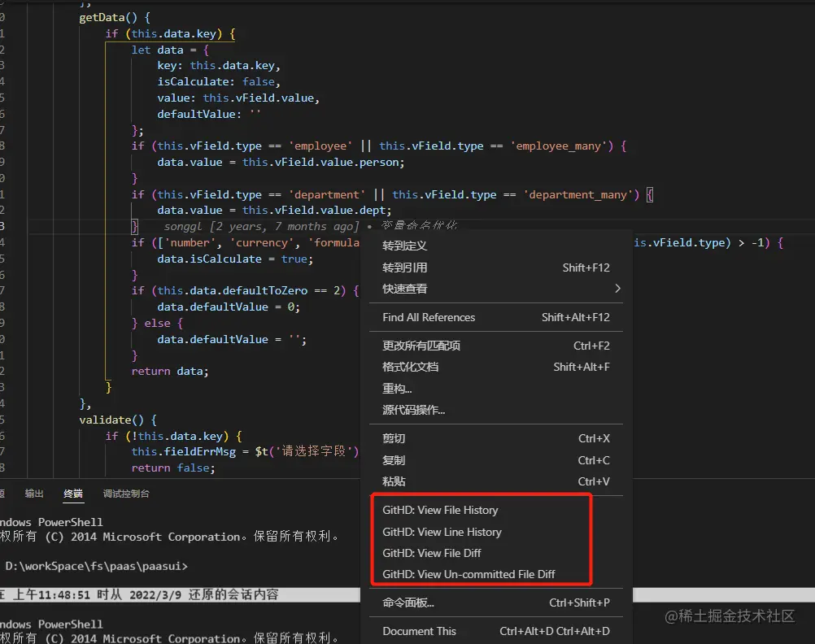Click the restored session line dated 2022/3/9

[139, 595]
